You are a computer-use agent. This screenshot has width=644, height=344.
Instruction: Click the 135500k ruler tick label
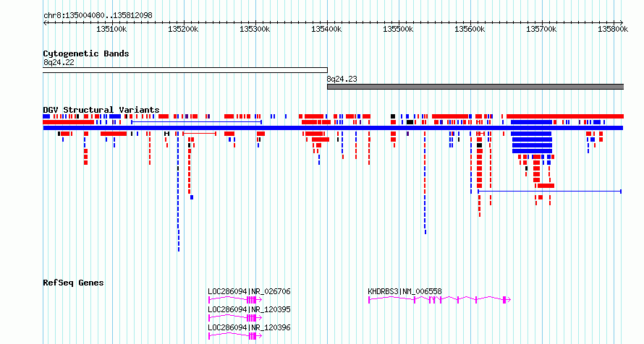pyautogui.click(x=399, y=29)
